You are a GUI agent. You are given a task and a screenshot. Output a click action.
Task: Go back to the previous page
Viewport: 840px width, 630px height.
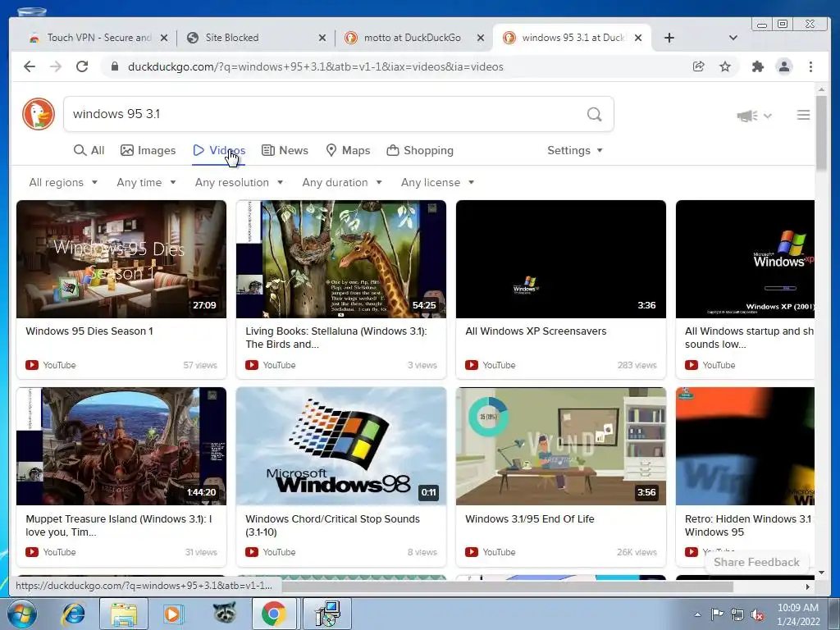click(30, 66)
